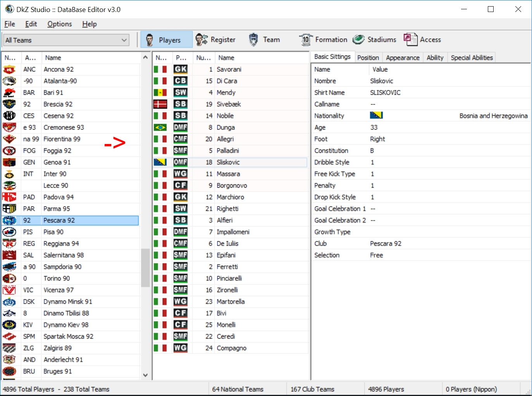The image size is (532, 396).
Task: Click the Bosnia flag in Nationality value
Action: (376, 115)
